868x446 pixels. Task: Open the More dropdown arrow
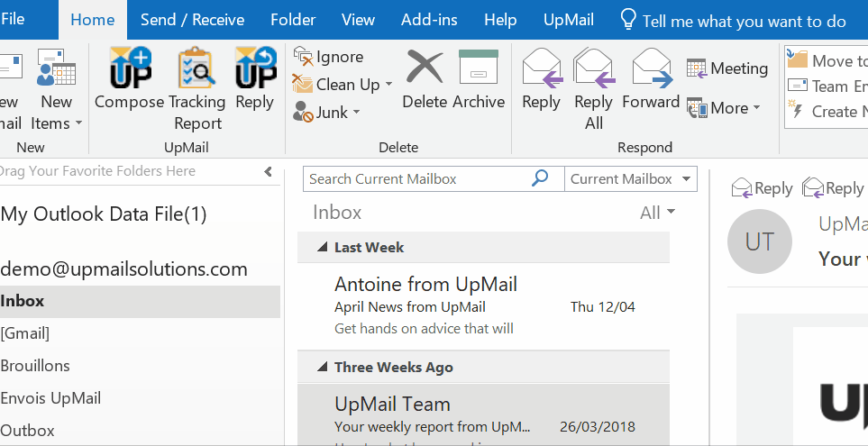[757, 108]
